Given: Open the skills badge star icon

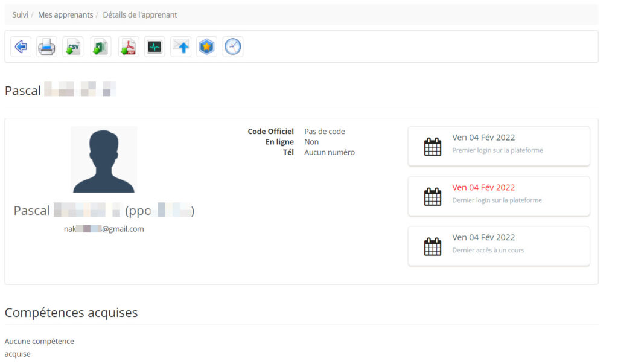Looking at the screenshot, I should (206, 47).
